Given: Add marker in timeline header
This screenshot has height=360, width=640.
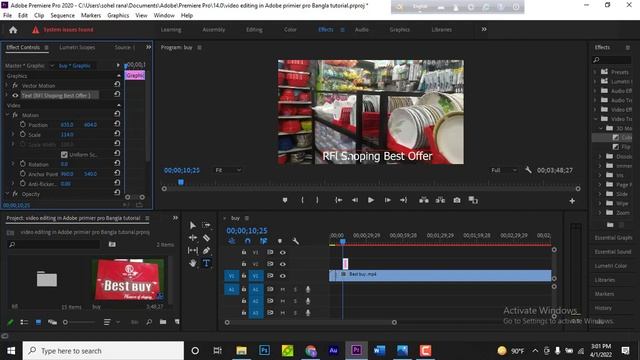Looking at the screenshot, I should coord(280,241).
